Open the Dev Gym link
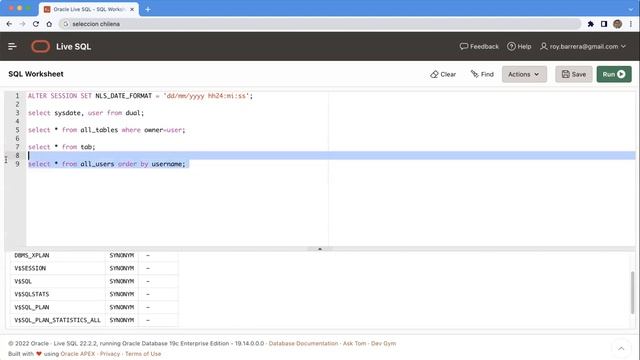 (x=383, y=343)
